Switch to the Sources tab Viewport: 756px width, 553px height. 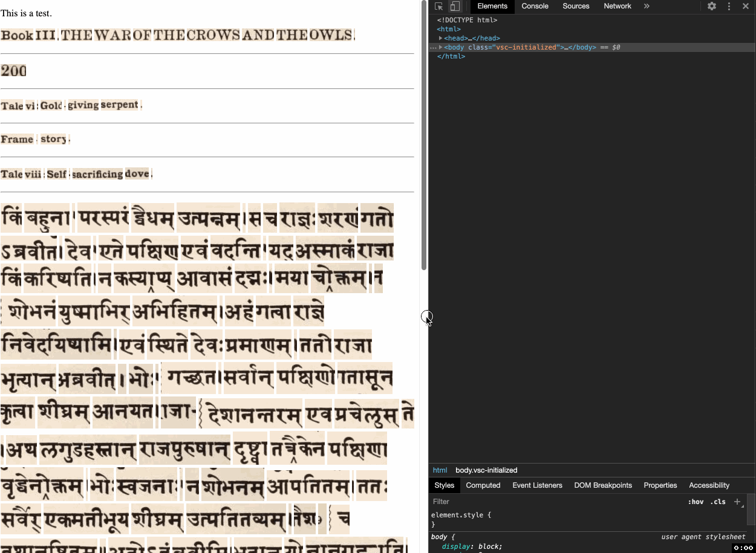click(576, 6)
